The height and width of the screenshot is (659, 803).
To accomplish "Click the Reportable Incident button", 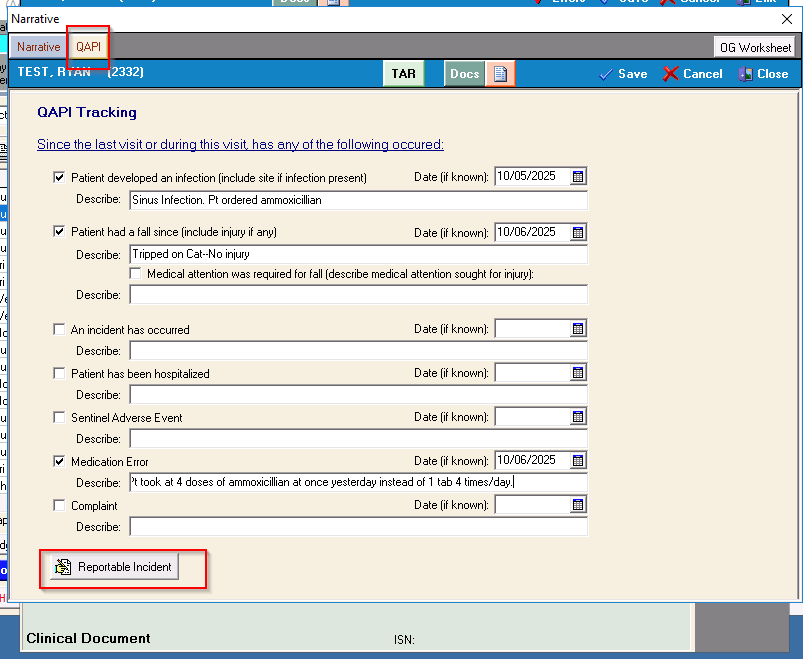I will pyautogui.click(x=113, y=567).
